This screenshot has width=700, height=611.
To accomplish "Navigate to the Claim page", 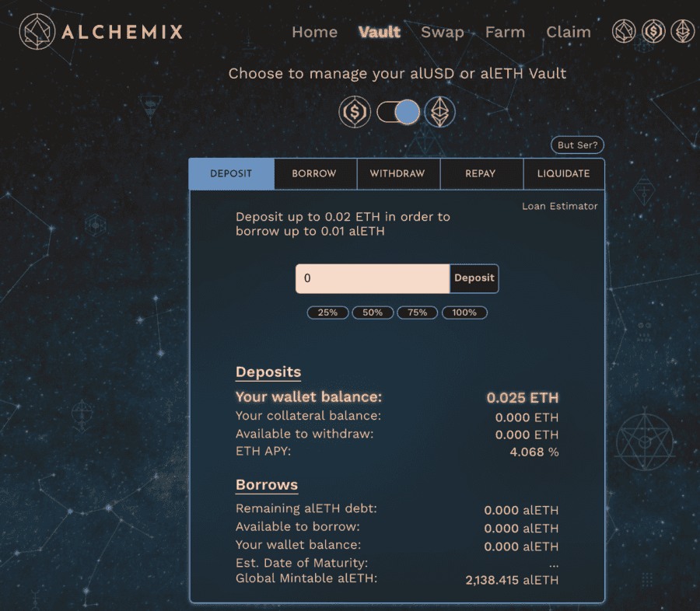I will [568, 33].
